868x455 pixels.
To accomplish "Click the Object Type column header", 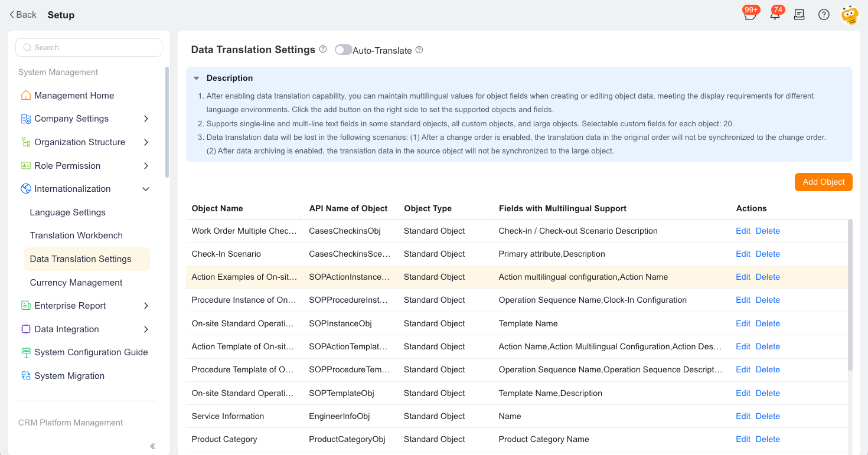I will [x=428, y=208].
